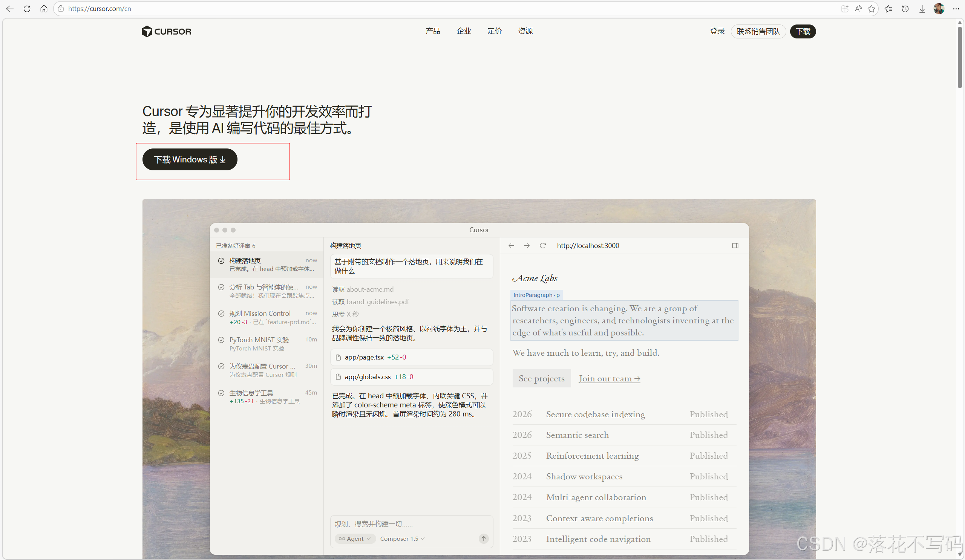Click Shadow workspaces row
Screen dimensions: 965x560
(624, 476)
